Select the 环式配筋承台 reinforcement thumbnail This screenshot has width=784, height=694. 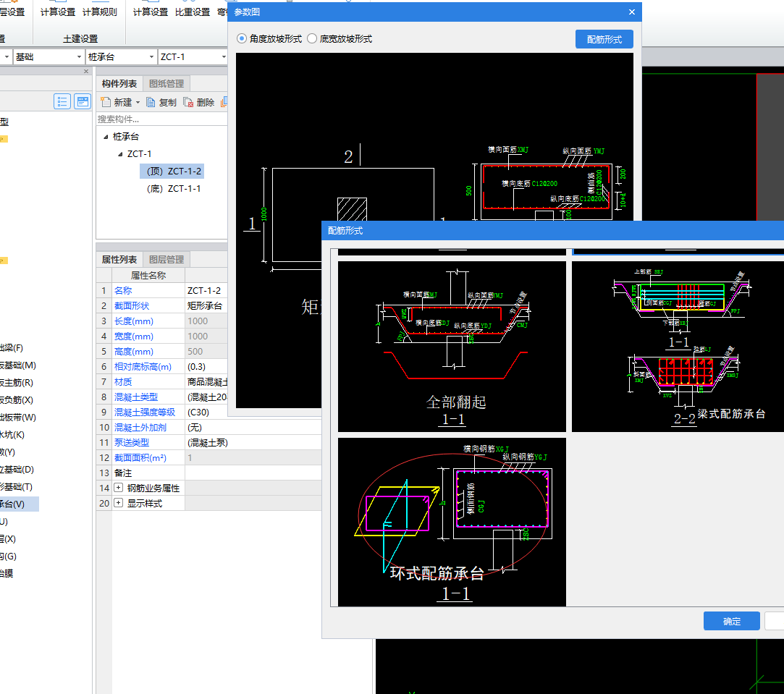pyautogui.click(x=452, y=522)
